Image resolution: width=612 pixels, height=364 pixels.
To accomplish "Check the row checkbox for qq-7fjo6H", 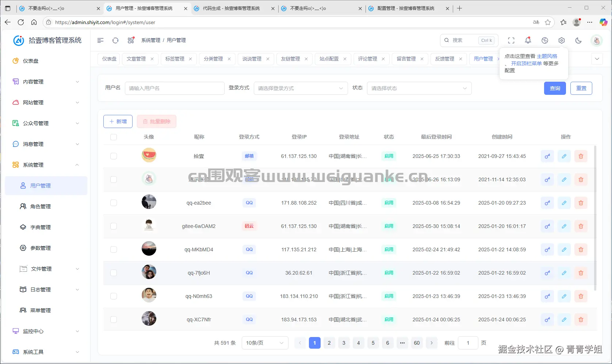I will click(x=114, y=273).
